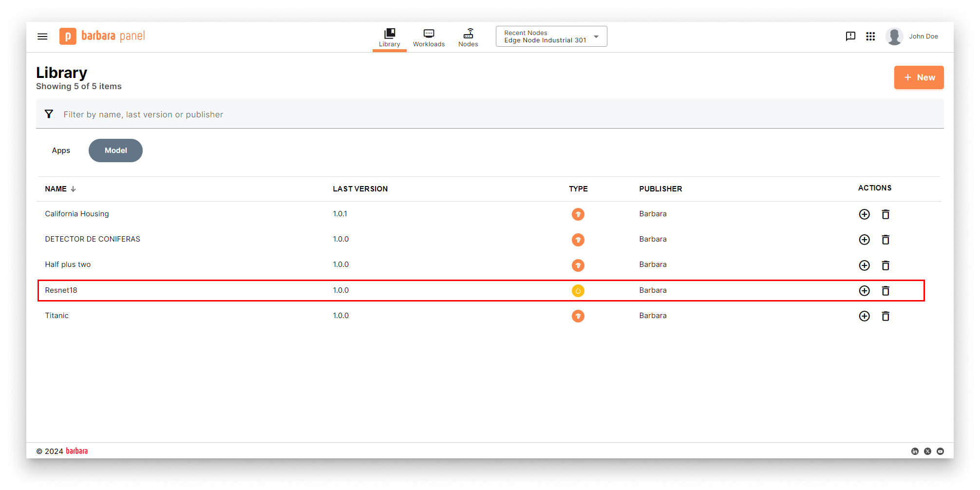Go to the Nodes tab
Viewport: 980px width, 490px height.
tap(468, 38)
